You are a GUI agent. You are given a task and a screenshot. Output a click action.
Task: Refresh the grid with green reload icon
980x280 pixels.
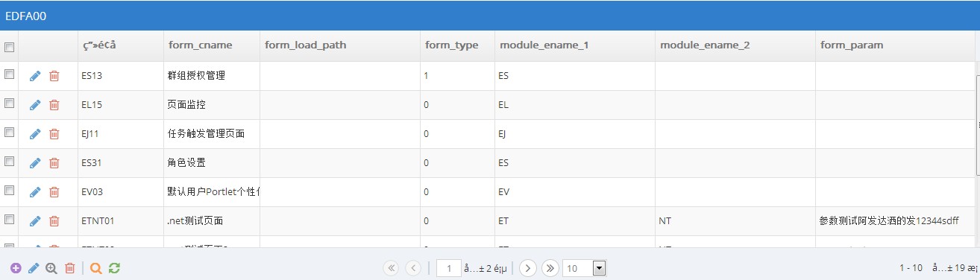coord(114,268)
